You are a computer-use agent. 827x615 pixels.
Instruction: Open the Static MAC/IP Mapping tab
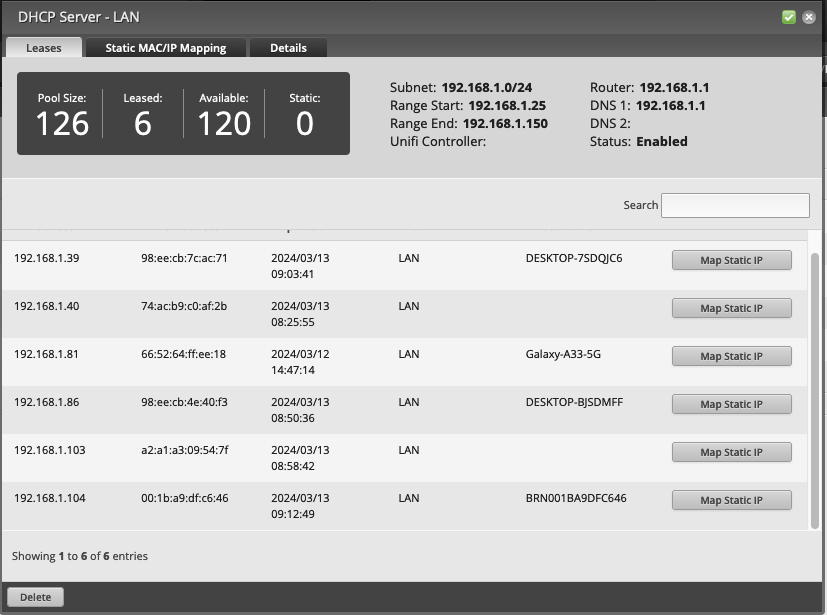(x=165, y=47)
